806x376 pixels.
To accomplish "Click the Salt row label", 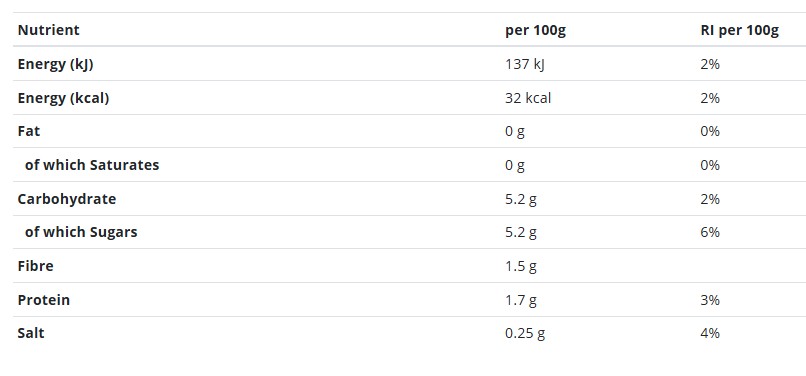I will tap(31, 333).
